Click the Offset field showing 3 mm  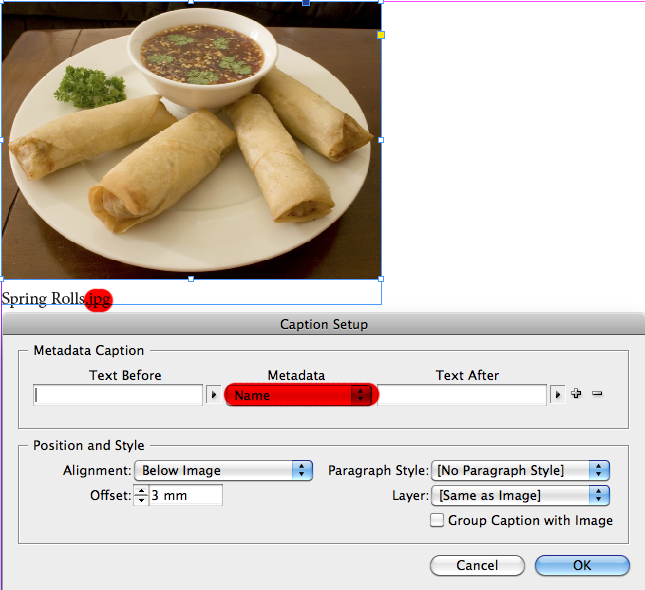[186, 495]
